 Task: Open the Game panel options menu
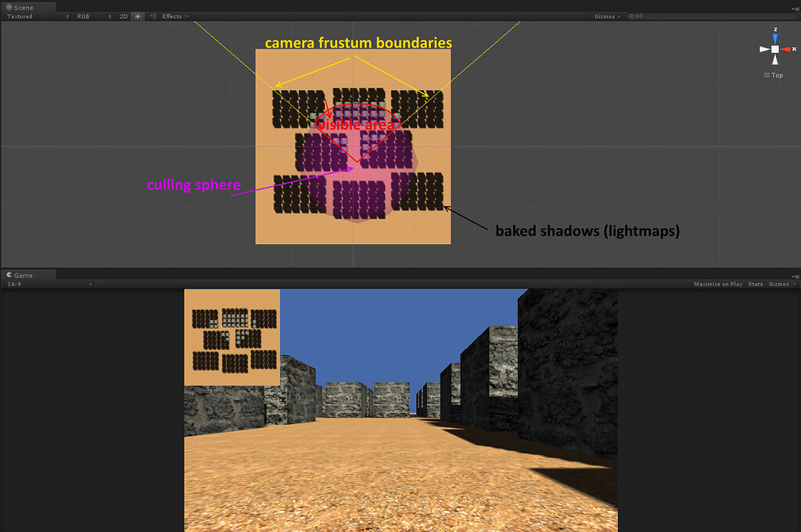[x=796, y=275]
